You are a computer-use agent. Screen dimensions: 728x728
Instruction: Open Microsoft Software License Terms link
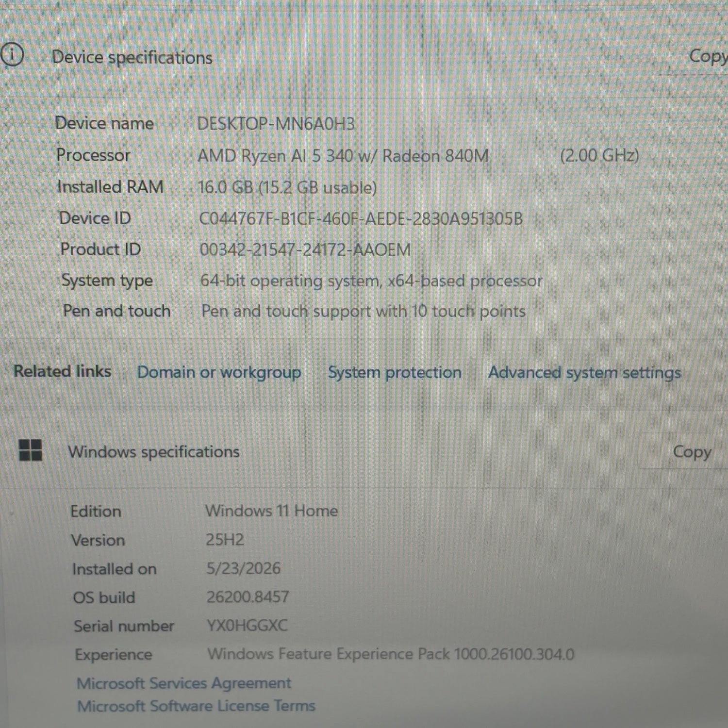[x=196, y=705]
